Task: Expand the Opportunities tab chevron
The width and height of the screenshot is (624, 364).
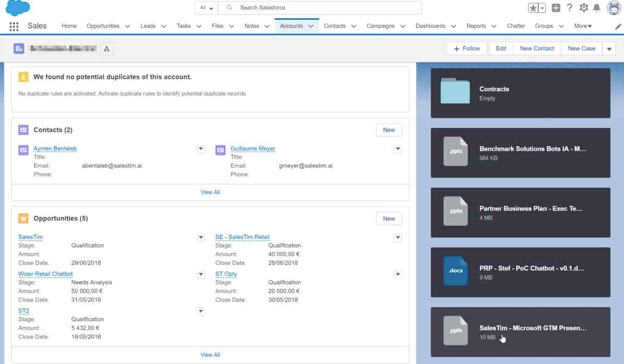Action: (128, 26)
